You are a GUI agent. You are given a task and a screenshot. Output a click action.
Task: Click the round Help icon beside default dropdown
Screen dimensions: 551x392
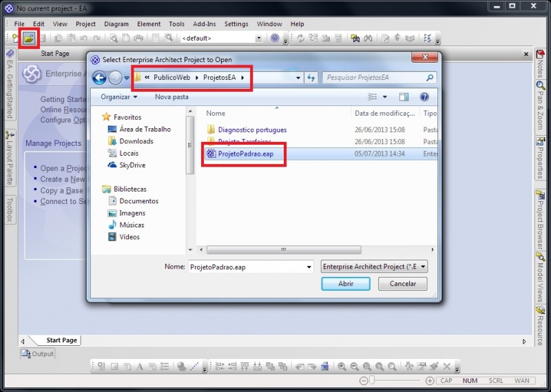[x=275, y=38]
